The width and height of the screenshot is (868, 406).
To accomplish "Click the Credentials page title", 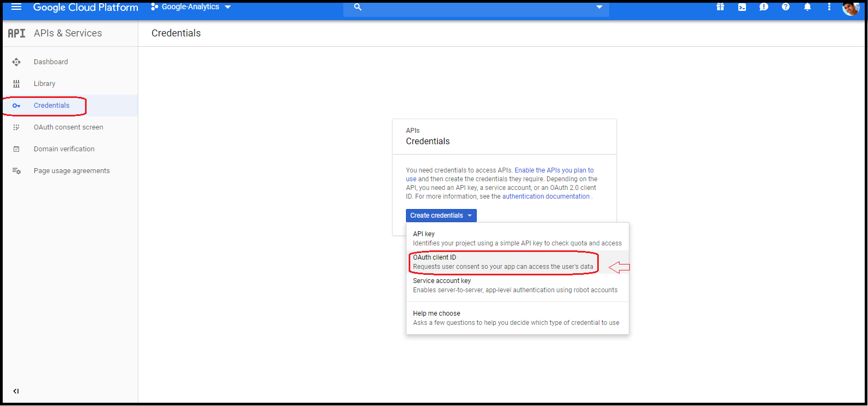I will click(x=176, y=33).
